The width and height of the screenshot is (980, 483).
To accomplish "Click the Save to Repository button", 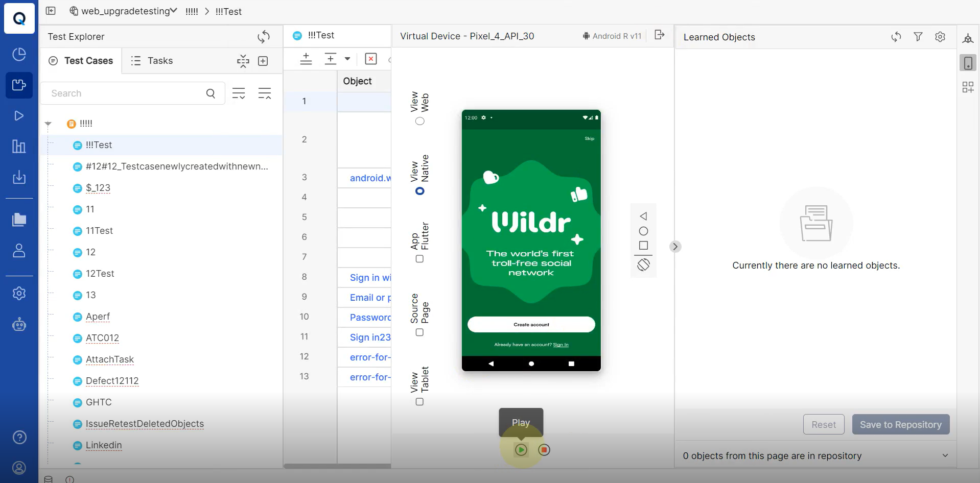I will click(x=900, y=424).
